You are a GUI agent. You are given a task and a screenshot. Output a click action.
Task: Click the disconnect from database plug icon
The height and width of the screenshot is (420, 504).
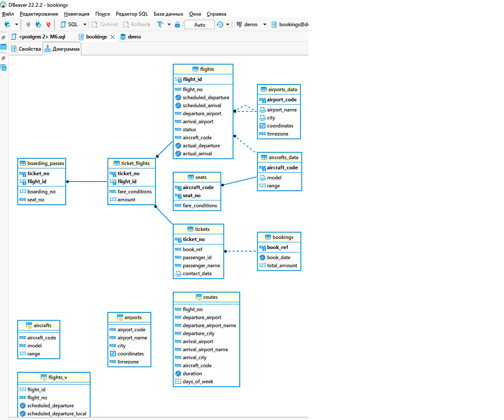[48, 24]
